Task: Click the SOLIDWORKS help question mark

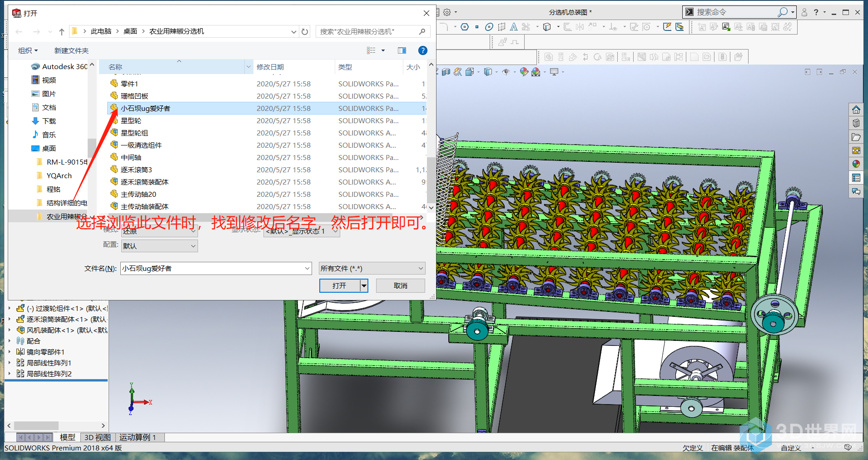Action: click(x=816, y=12)
